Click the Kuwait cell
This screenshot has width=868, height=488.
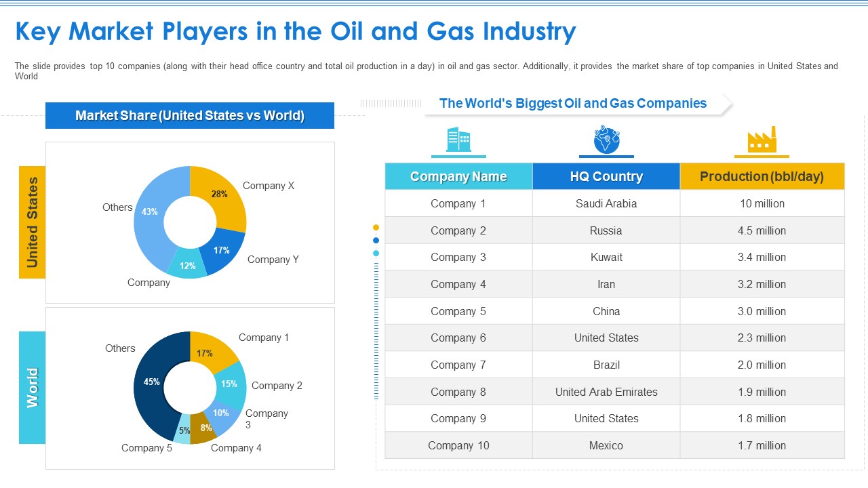(x=606, y=257)
